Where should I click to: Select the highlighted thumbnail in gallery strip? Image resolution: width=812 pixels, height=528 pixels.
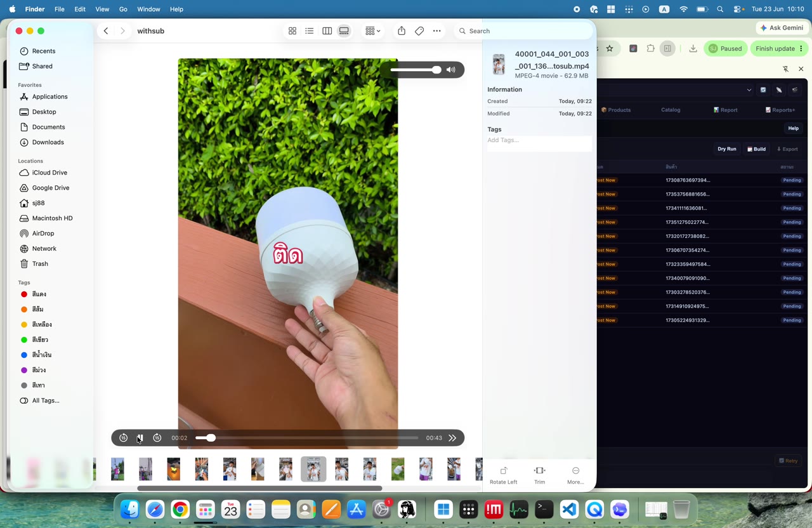coord(313,469)
